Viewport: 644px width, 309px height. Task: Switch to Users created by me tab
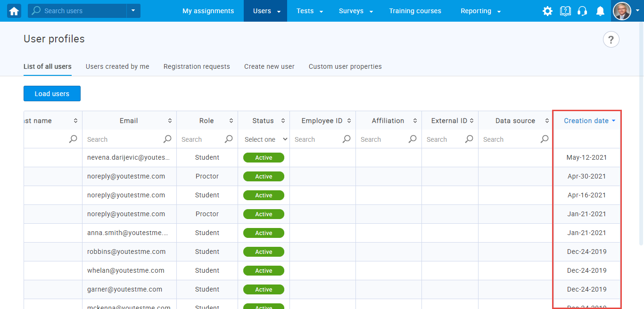coord(117,66)
